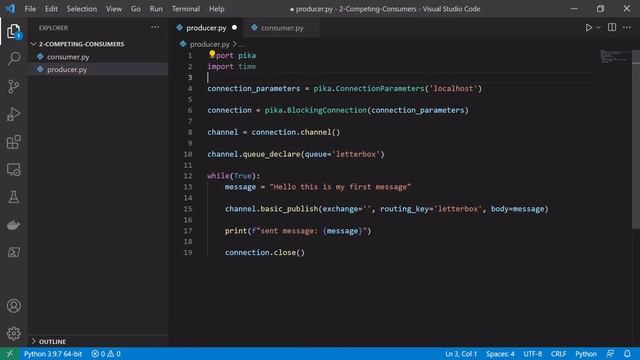Open the File menu

(30, 9)
